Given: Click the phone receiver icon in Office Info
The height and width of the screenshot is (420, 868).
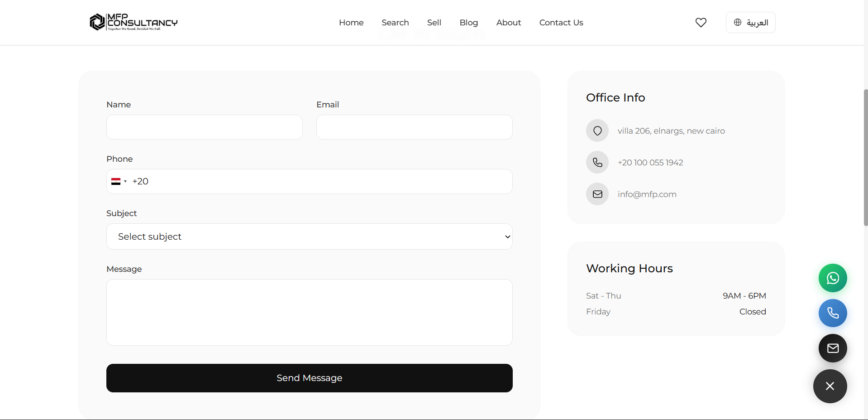Looking at the screenshot, I should tap(597, 162).
